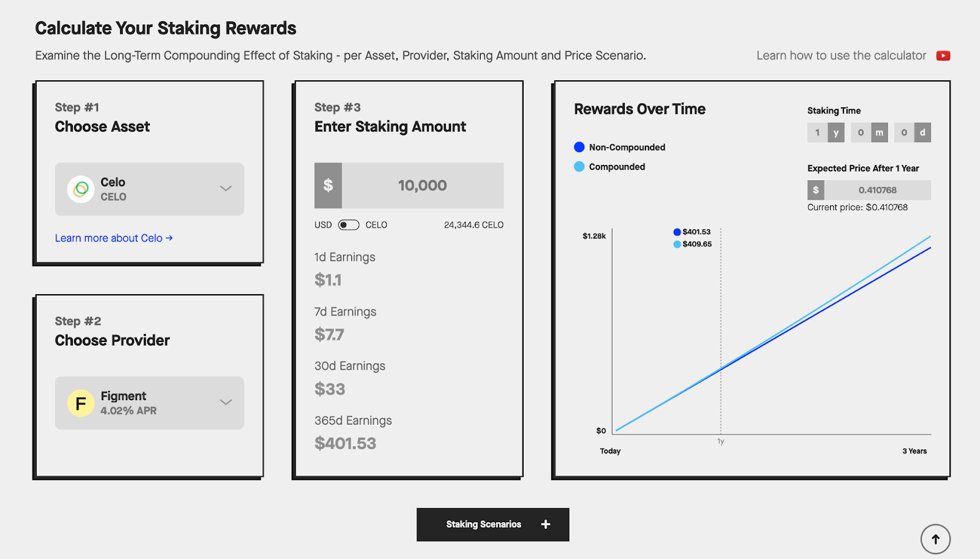Click the 1y marker on chart
This screenshot has width=980, height=559.
click(x=721, y=441)
